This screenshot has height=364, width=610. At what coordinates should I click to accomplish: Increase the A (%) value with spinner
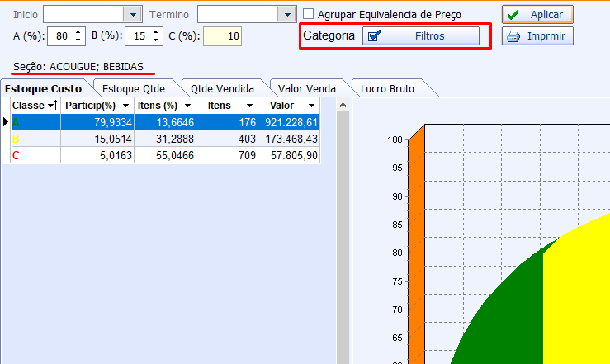point(78,32)
